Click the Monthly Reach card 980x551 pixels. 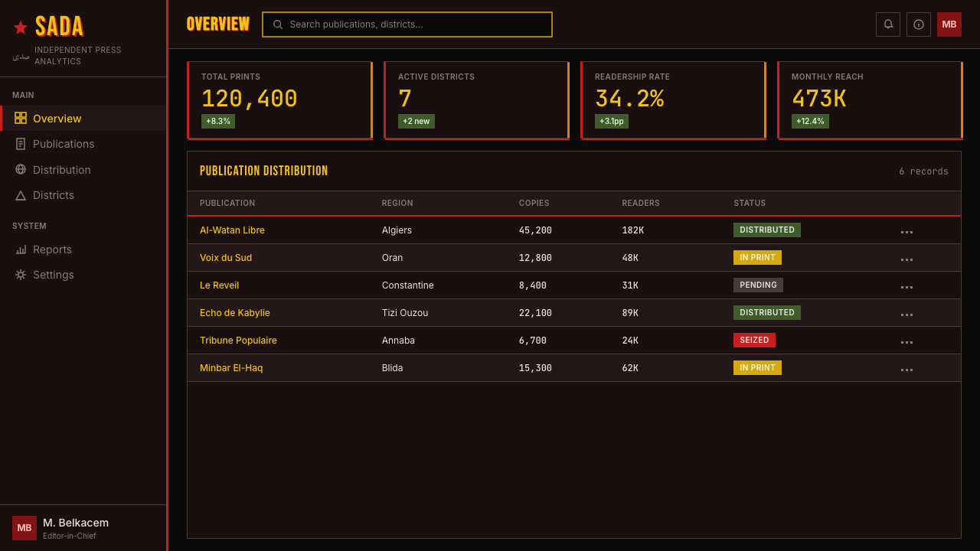pos(870,100)
